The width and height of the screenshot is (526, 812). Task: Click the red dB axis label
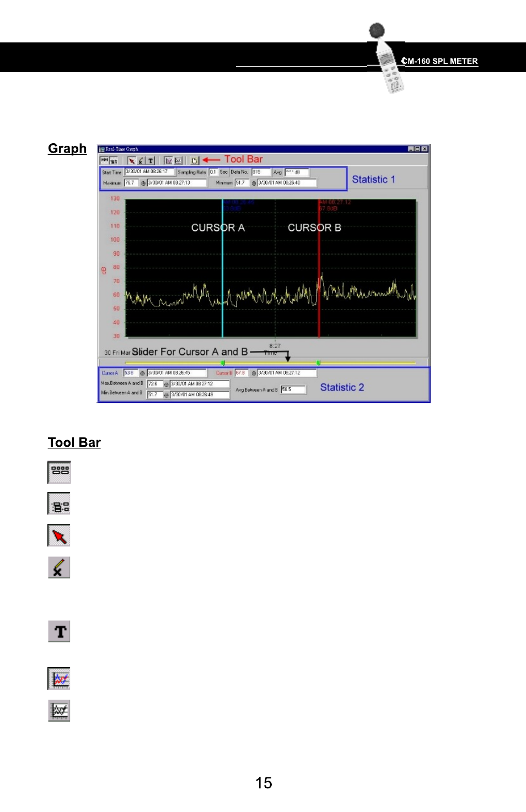[103, 270]
